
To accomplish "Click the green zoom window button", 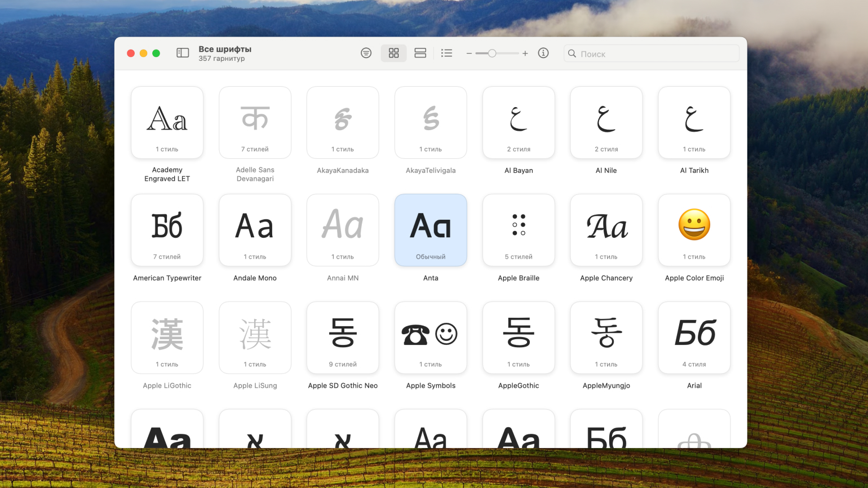I will click(x=156, y=53).
